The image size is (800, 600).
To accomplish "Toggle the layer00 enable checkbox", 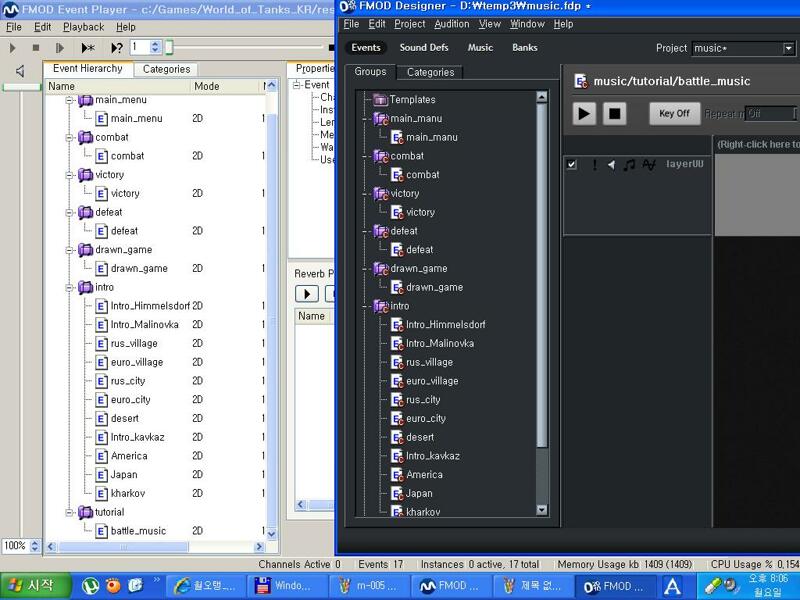I will pos(571,164).
